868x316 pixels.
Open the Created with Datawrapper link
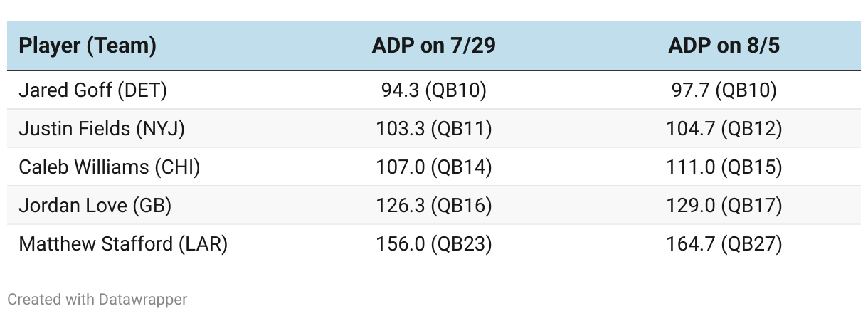tap(97, 300)
